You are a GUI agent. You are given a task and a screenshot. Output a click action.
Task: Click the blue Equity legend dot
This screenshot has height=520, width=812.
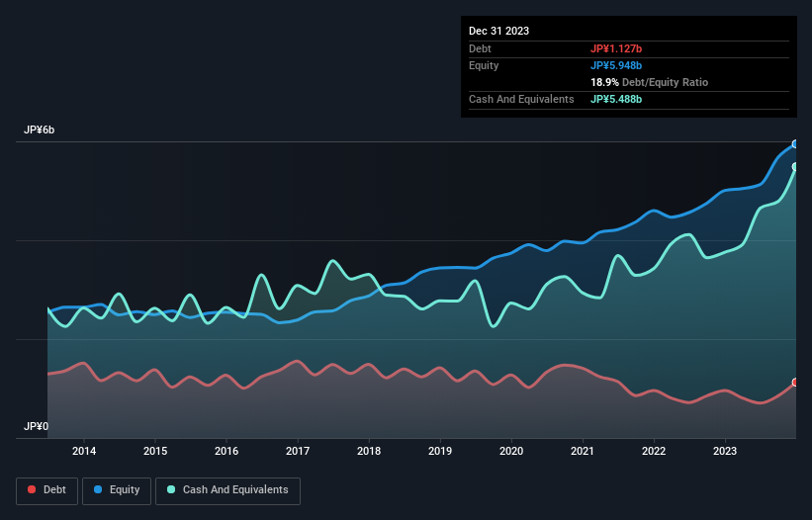(98, 489)
